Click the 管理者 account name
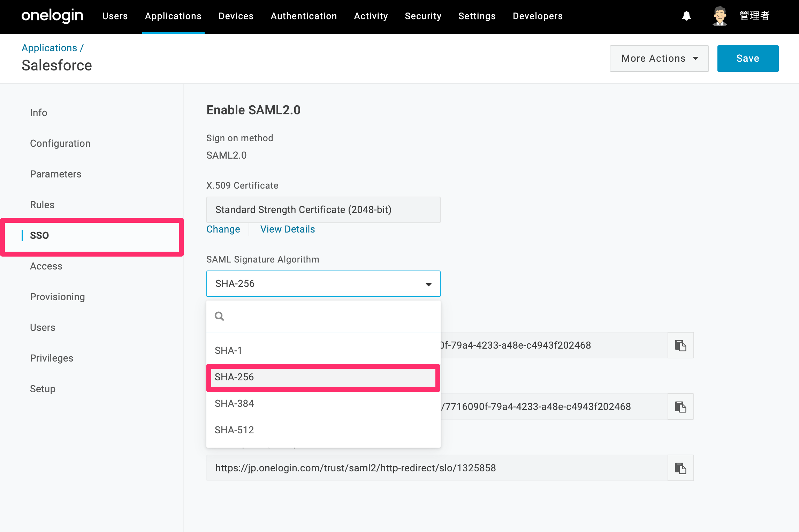This screenshot has width=799, height=532. (754, 16)
